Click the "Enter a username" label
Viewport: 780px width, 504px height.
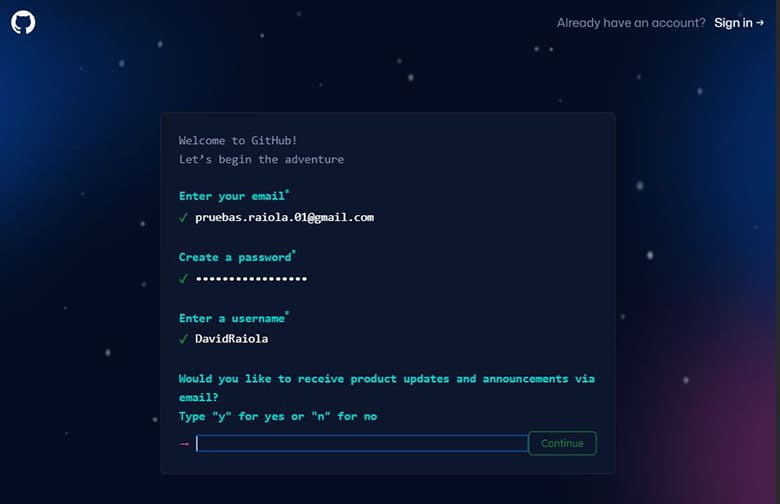pos(234,318)
